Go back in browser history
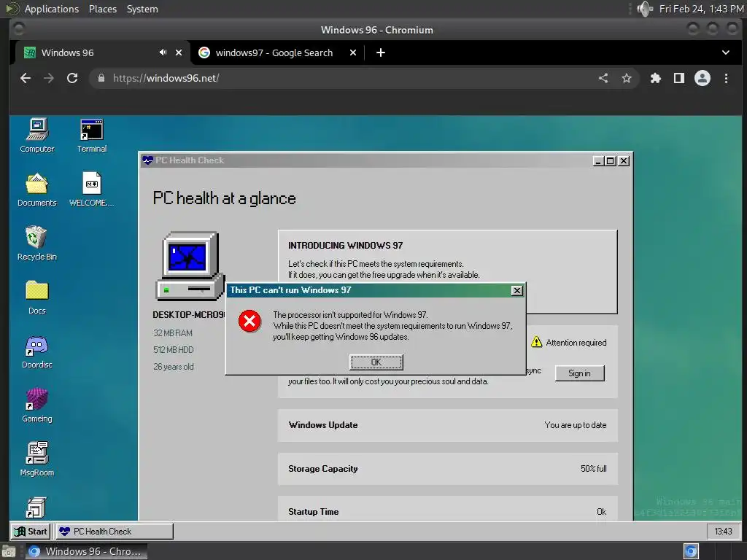 coord(26,78)
